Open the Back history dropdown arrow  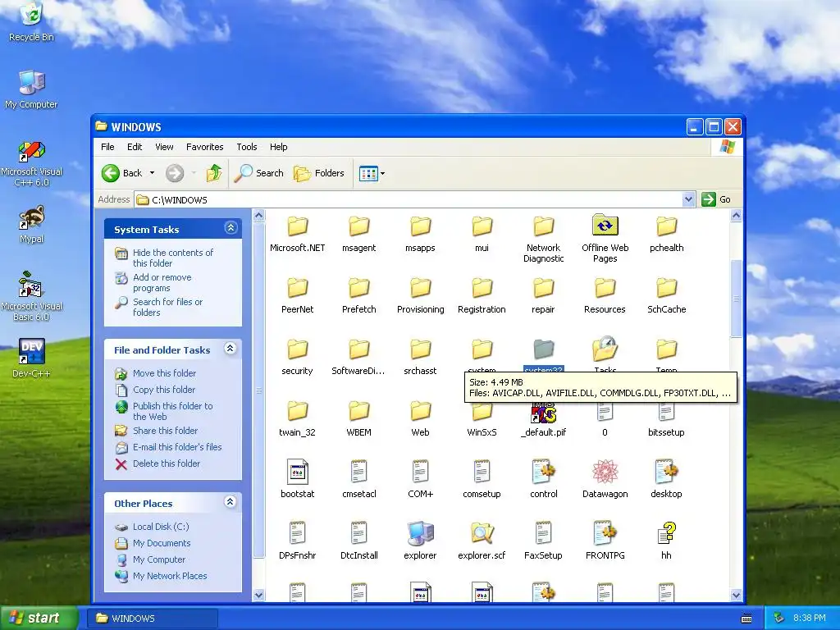[152, 173]
